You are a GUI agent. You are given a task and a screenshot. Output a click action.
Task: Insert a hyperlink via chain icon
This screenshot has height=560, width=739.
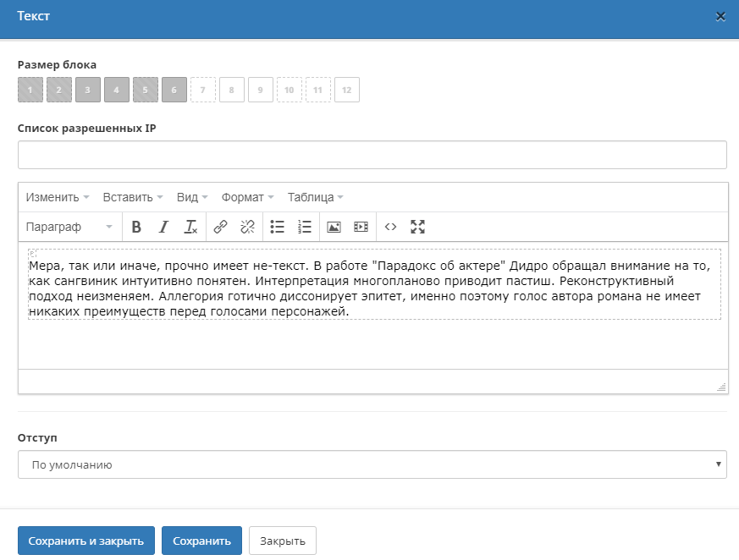(x=221, y=227)
